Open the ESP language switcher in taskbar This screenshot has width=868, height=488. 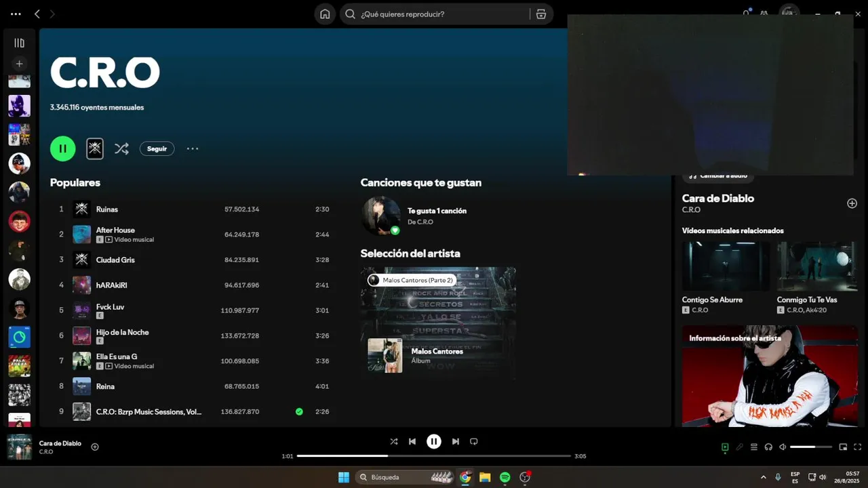[x=795, y=477]
